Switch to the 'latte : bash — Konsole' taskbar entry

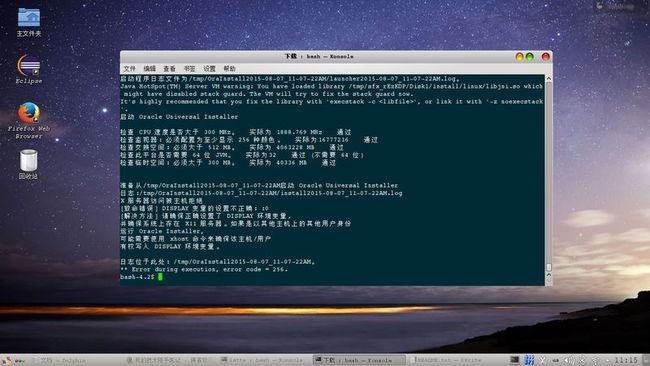pyautogui.click(x=262, y=360)
